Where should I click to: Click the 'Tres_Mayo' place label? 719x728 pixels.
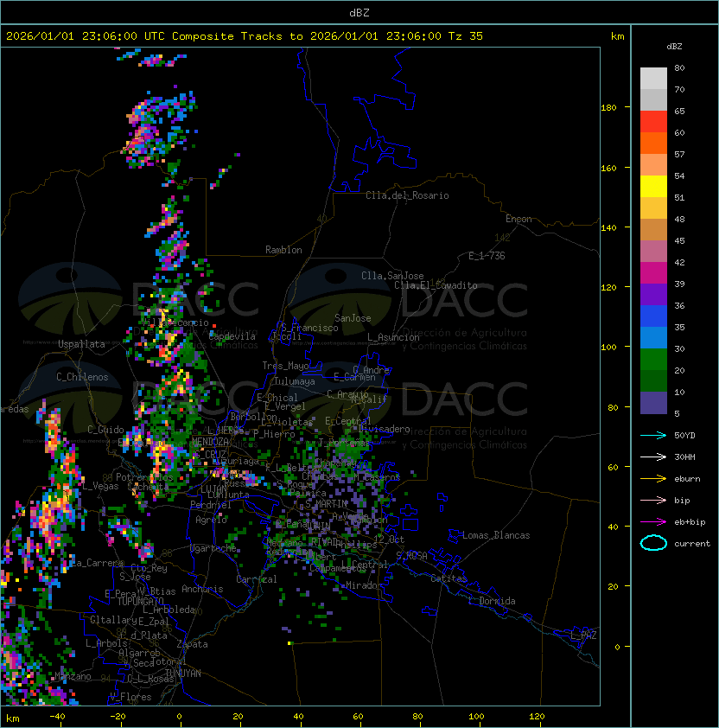[285, 366]
